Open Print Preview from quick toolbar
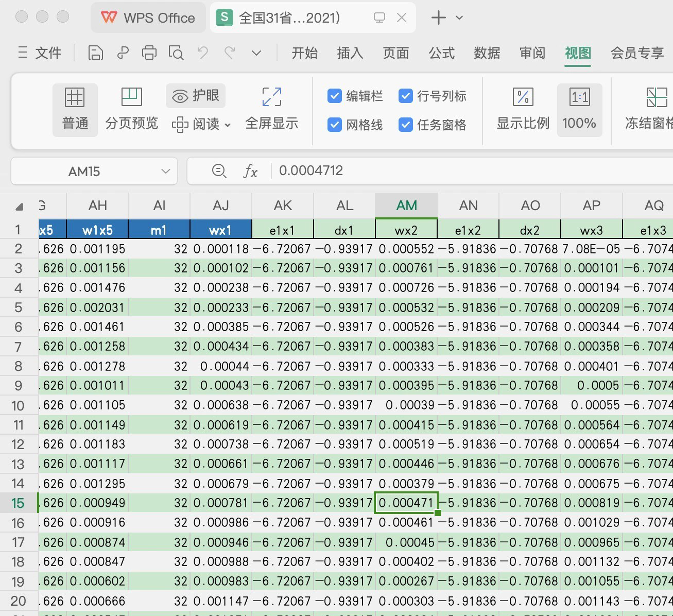Screen dimensions: 673x616 [x=176, y=53]
